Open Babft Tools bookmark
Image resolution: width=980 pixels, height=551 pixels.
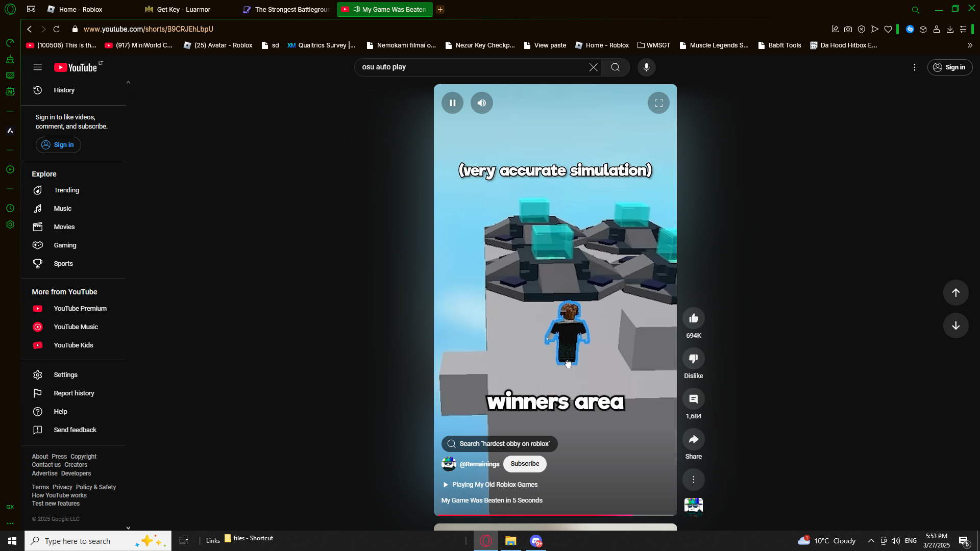(x=779, y=45)
